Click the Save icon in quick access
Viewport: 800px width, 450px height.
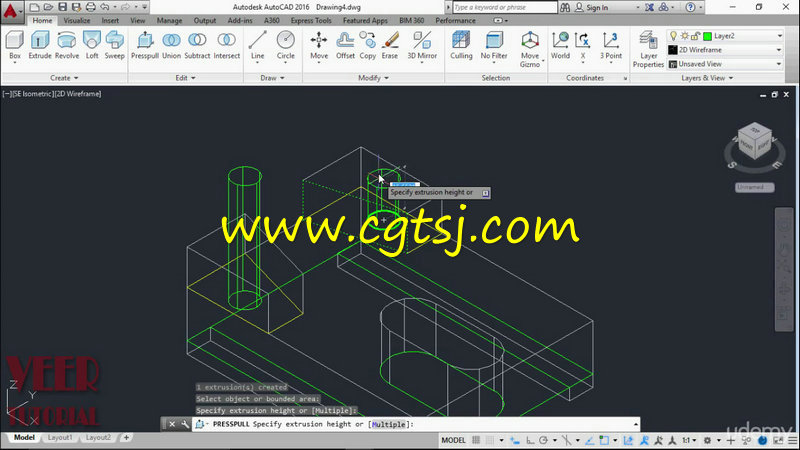pyautogui.click(x=62, y=7)
